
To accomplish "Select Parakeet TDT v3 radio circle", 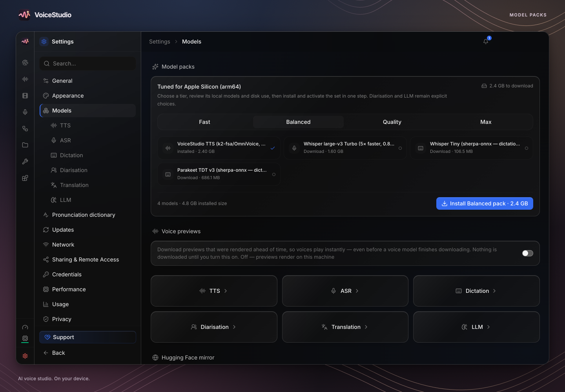I will pos(274,174).
